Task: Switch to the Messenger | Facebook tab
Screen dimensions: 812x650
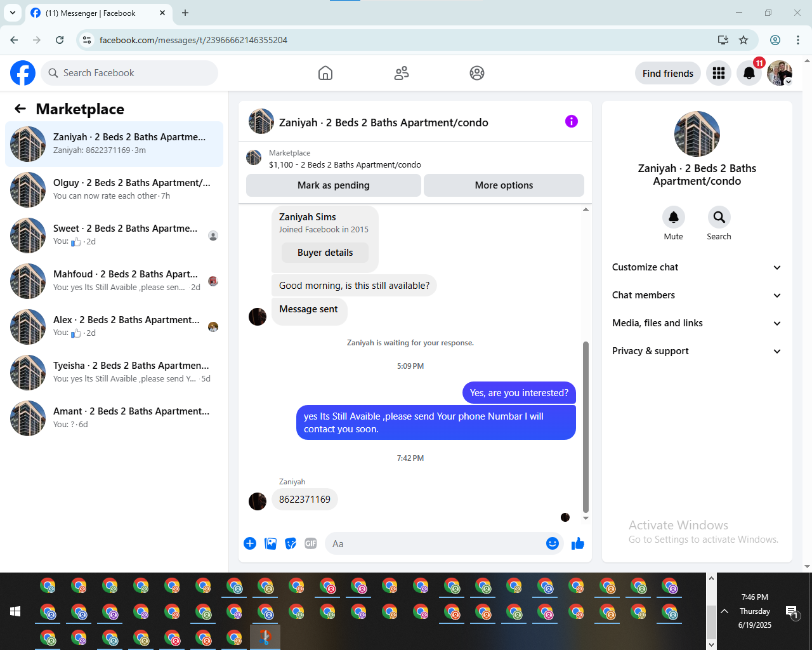Action: (x=98, y=13)
